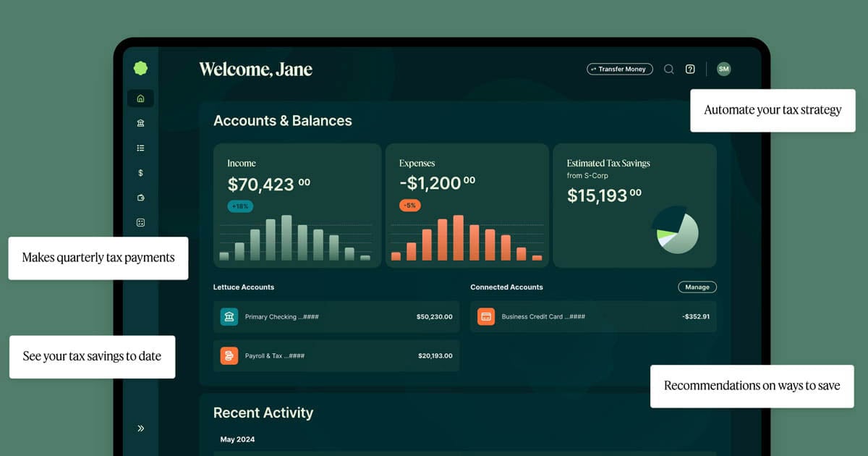The height and width of the screenshot is (456, 868).
Task: Open search with magnifier icon
Action: click(x=669, y=69)
